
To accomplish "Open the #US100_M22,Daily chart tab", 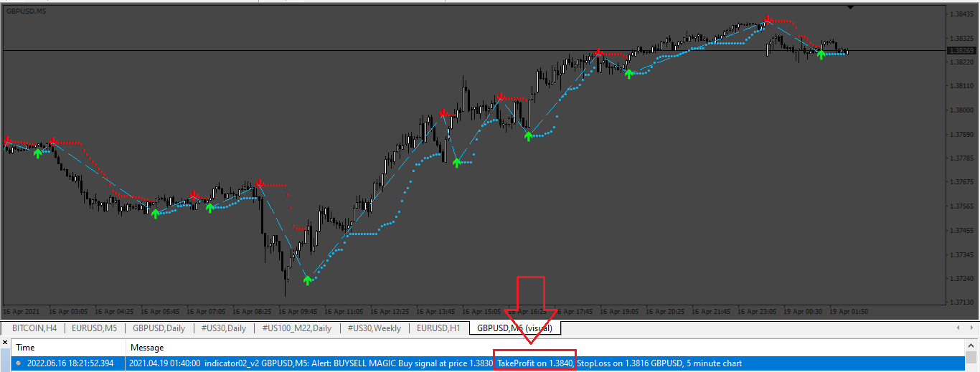I will click(296, 328).
